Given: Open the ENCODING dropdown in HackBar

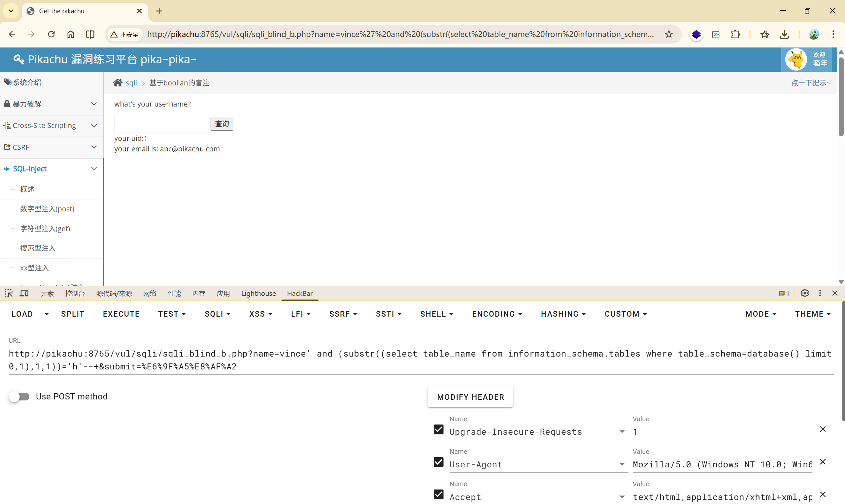Looking at the screenshot, I should [x=496, y=314].
